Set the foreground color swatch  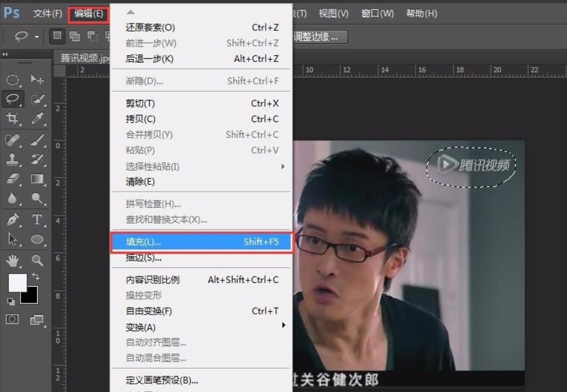pos(17,283)
